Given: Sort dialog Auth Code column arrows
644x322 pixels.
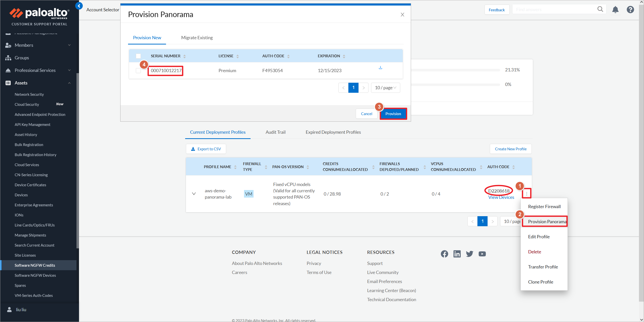Looking at the screenshot, I should pos(288,56).
